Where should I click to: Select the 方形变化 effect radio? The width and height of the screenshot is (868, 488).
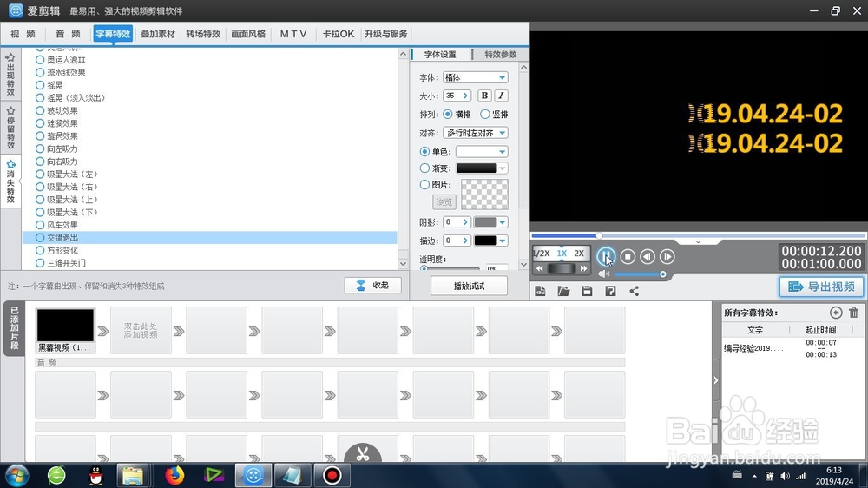coord(40,250)
